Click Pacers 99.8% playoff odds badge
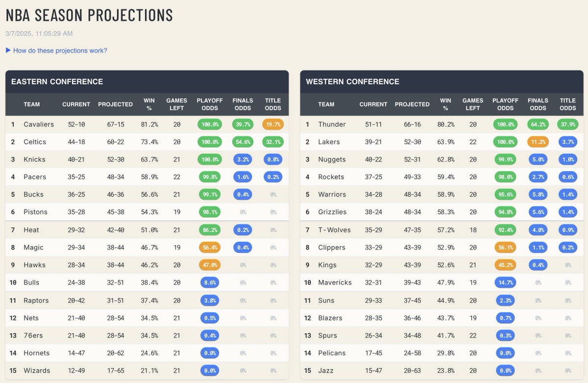Viewport: 588px width, 383px height. click(210, 177)
